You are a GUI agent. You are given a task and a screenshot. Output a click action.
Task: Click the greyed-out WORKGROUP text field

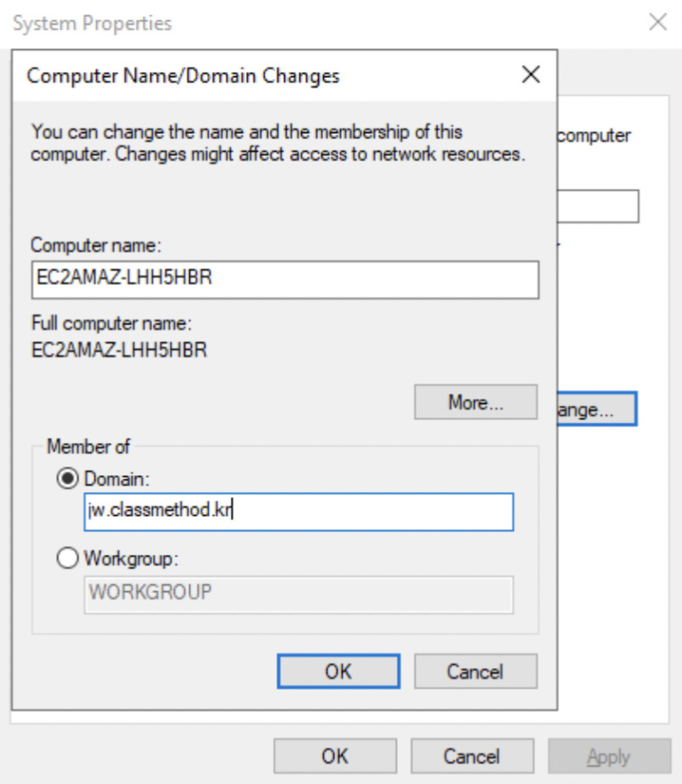tap(298, 593)
